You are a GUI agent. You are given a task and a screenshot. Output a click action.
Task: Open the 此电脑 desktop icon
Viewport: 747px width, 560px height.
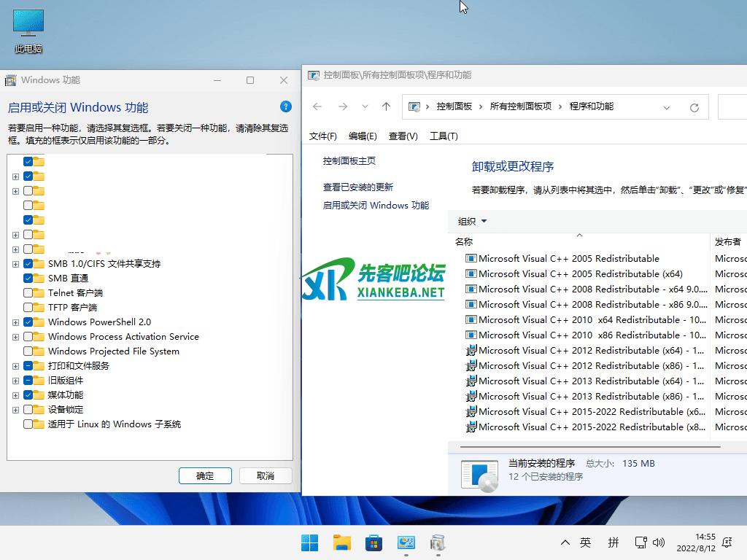[28, 31]
